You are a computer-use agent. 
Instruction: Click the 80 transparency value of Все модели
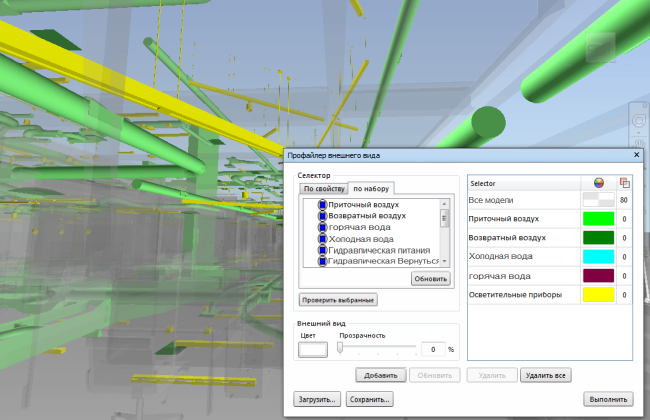click(624, 200)
